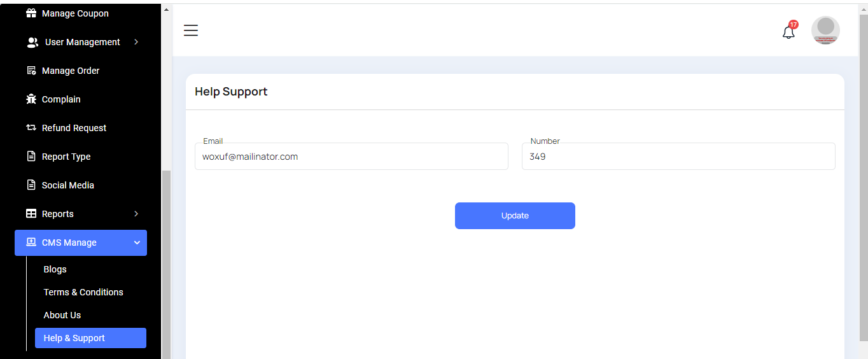Click the Manage Coupon gift icon
Viewport: 868px width, 359px height.
(31, 13)
